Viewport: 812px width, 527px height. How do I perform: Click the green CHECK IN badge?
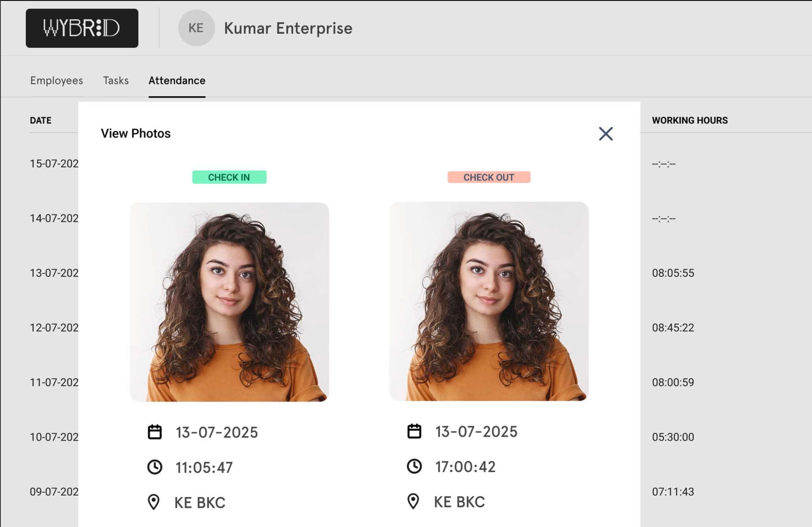(229, 177)
